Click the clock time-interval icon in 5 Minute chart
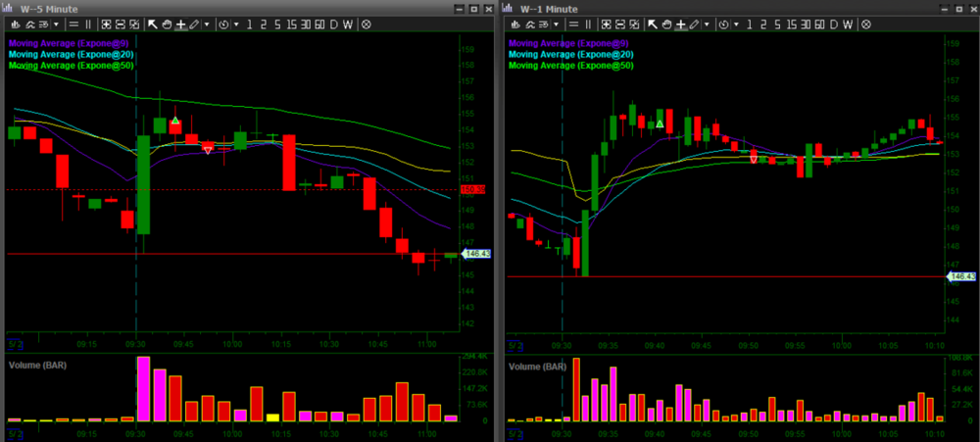980x442 pixels. [225, 23]
